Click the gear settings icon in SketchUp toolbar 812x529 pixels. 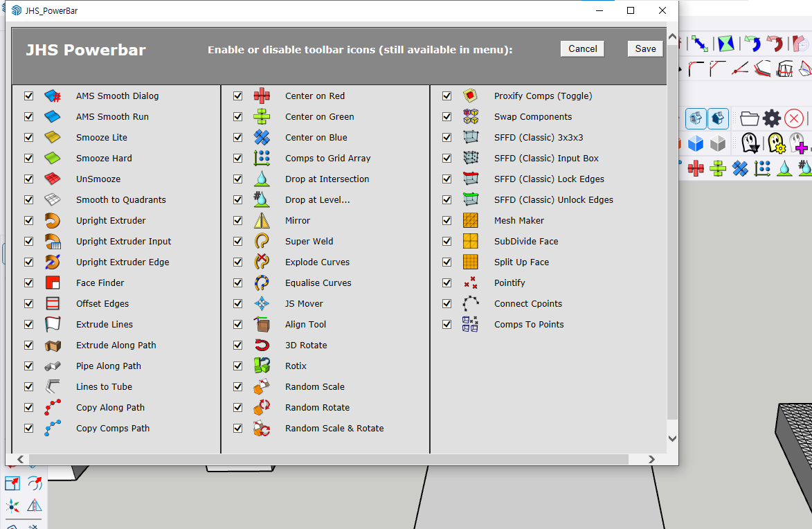click(x=772, y=118)
